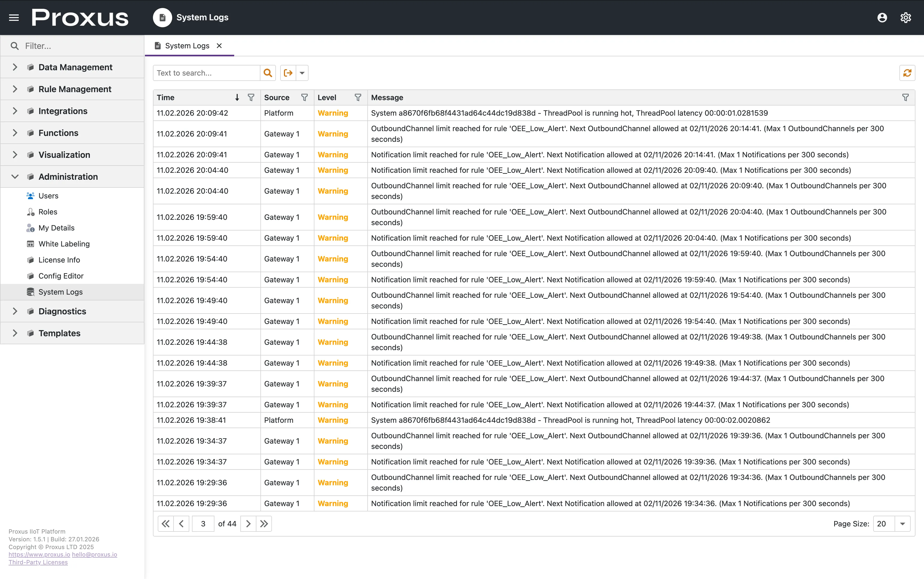Screen dimensions: 924x579
Task: Toggle the Level column filter
Action: pyautogui.click(x=357, y=97)
